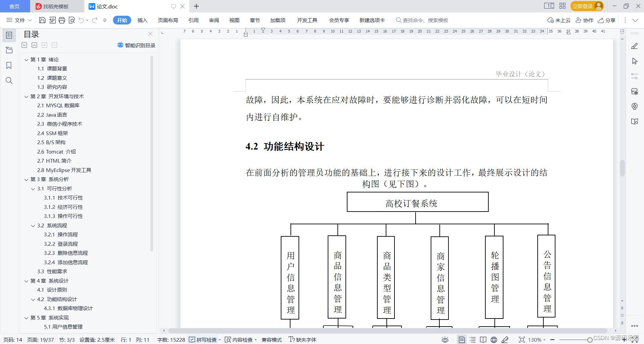Click quick access toolbar customize dropdown arrow
Viewport: 644px width, 344px height.
point(105,20)
